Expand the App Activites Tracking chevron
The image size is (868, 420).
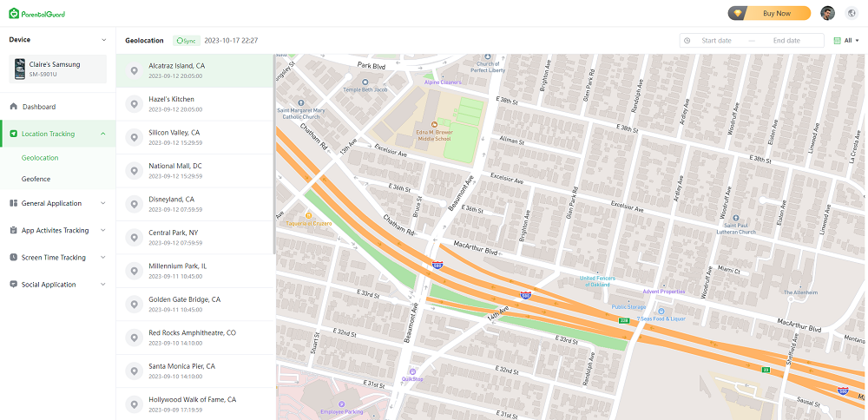(x=103, y=230)
